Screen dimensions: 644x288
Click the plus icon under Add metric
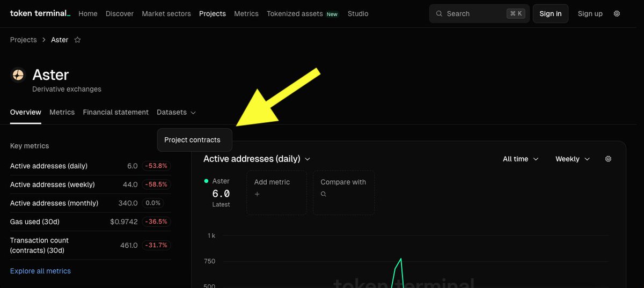click(257, 194)
